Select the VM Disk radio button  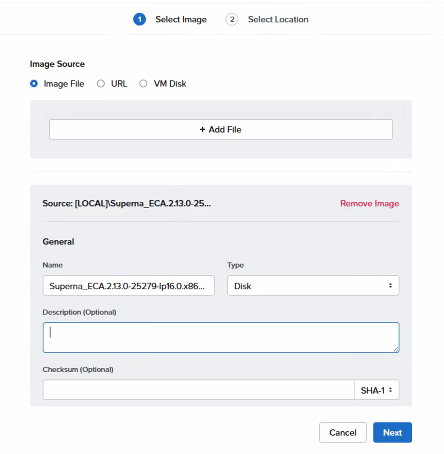(x=143, y=83)
